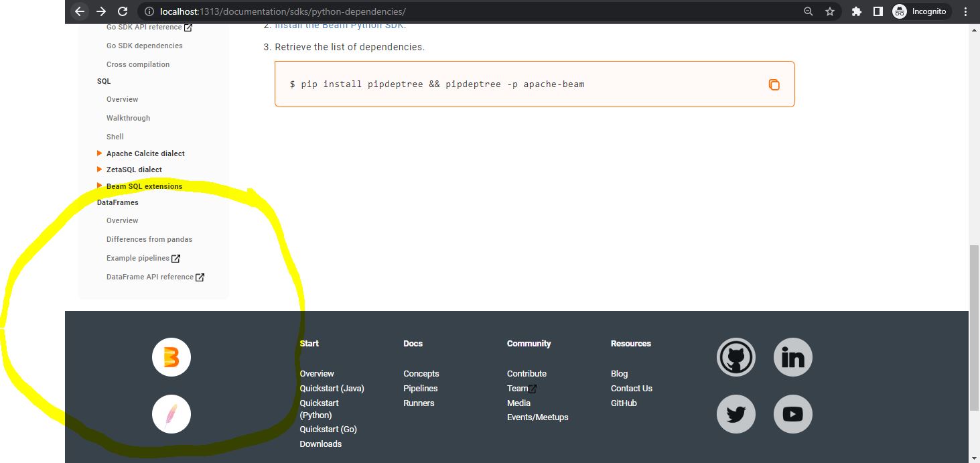Bookmark this page with the star icon
The width and height of the screenshot is (980, 463).
click(830, 11)
